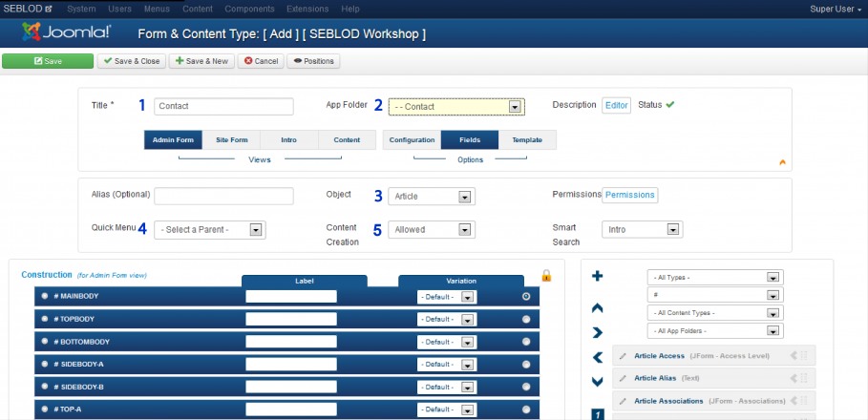The height and width of the screenshot is (420, 868).
Task: Select the BOTTOMBODY right-side radio button
Action: click(526, 342)
